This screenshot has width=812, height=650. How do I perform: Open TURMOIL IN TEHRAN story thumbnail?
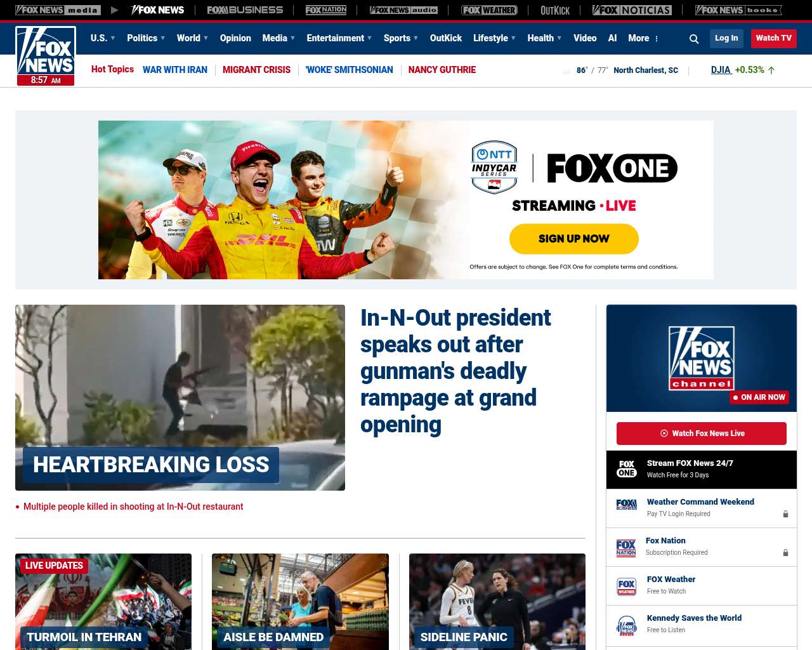coord(103,602)
